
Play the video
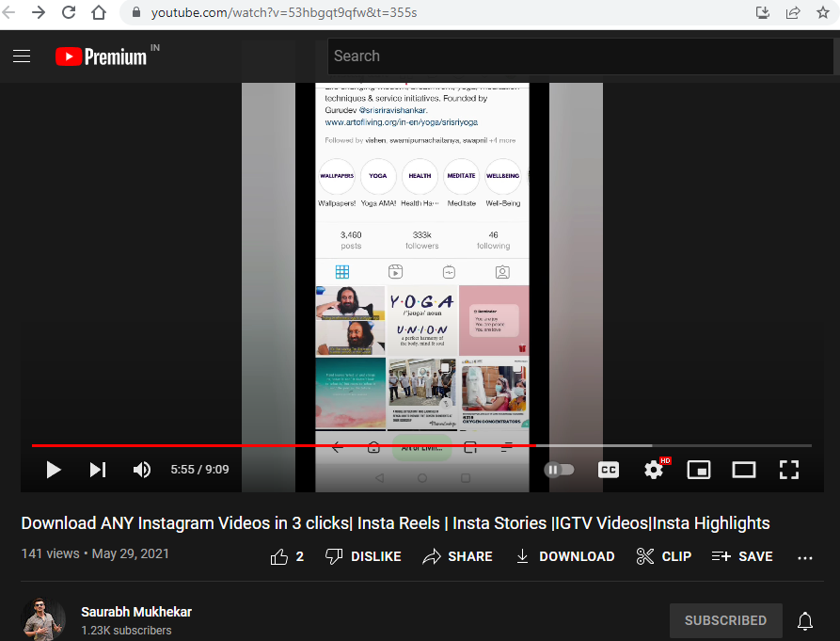(54, 470)
